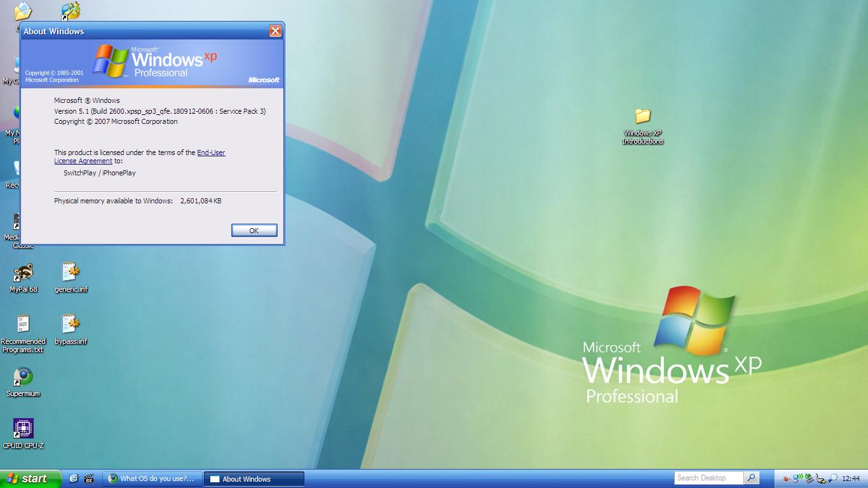Open the wireless network tray icon
This screenshot has width=868, height=488.
[x=797, y=478]
